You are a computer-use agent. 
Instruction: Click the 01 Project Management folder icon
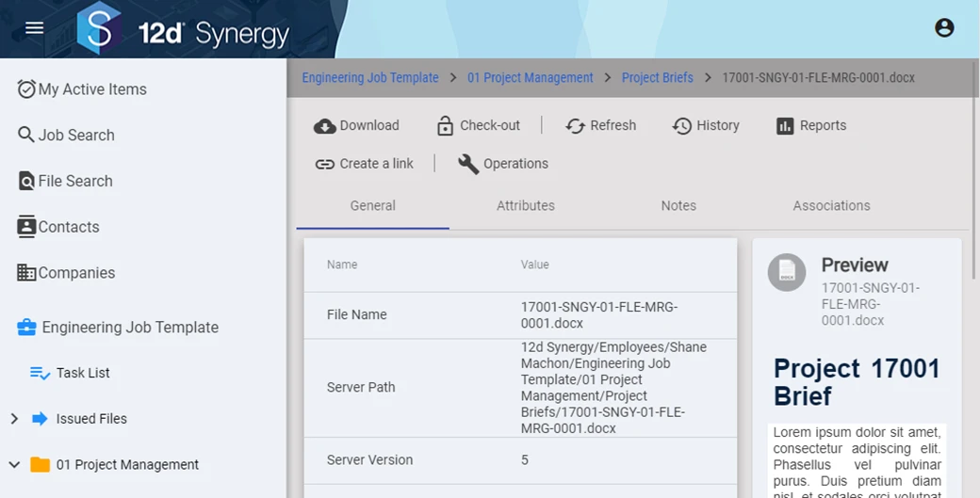point(40,465)
